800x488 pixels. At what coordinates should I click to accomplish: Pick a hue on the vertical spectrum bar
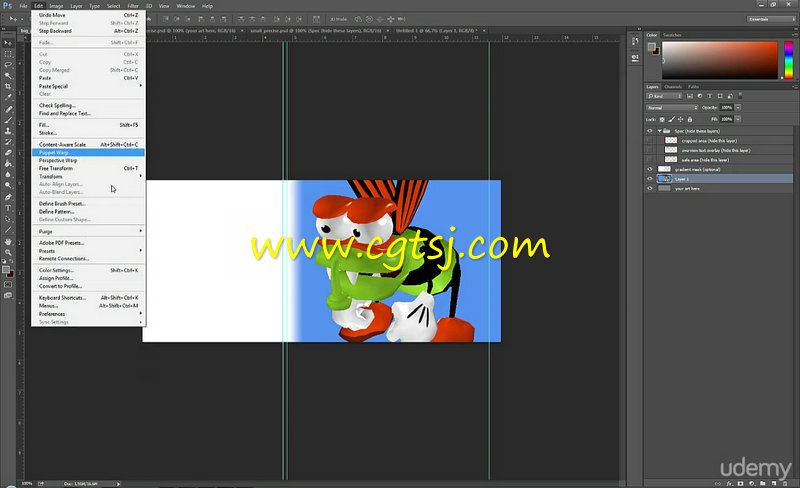pyautogui.click(x=789, y=60)
